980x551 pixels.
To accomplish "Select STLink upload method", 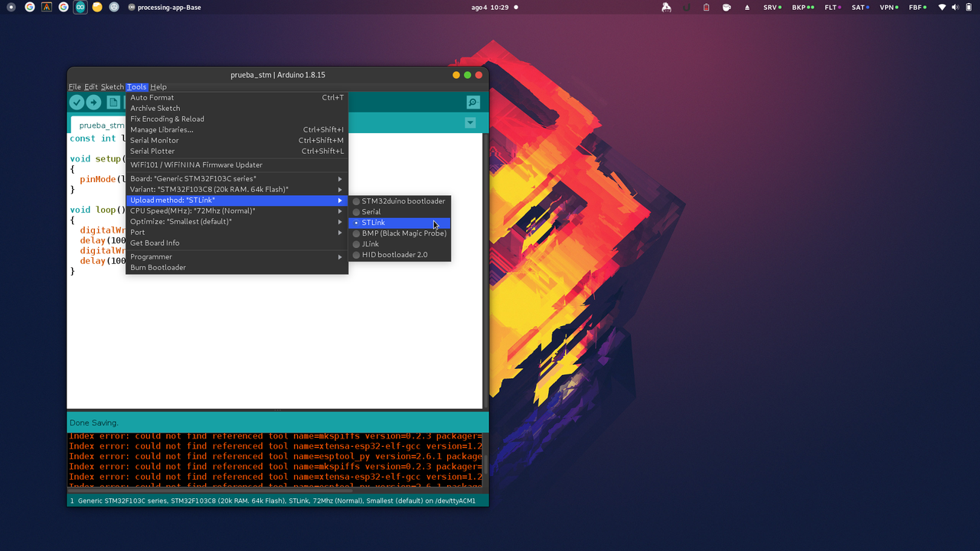I will coord(400,223).
